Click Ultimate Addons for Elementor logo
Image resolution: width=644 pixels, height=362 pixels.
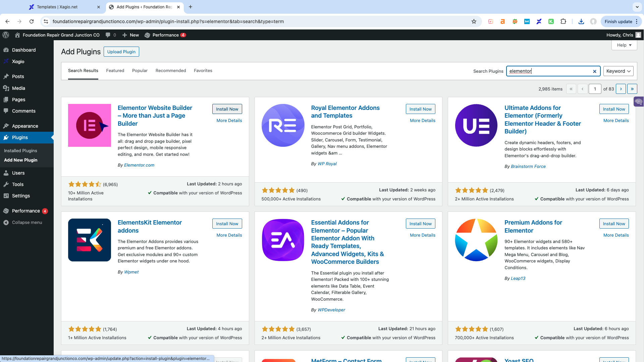(x=476, y=125)
